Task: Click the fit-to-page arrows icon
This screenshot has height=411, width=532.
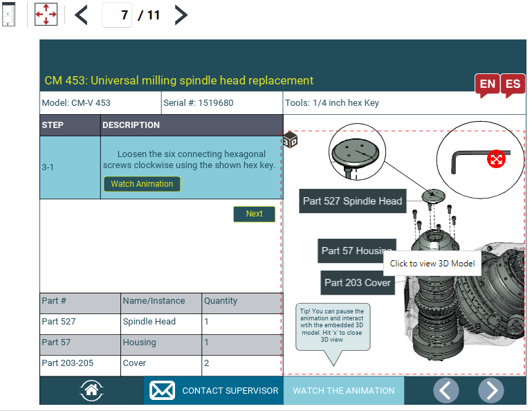Action: coord(46,15)
